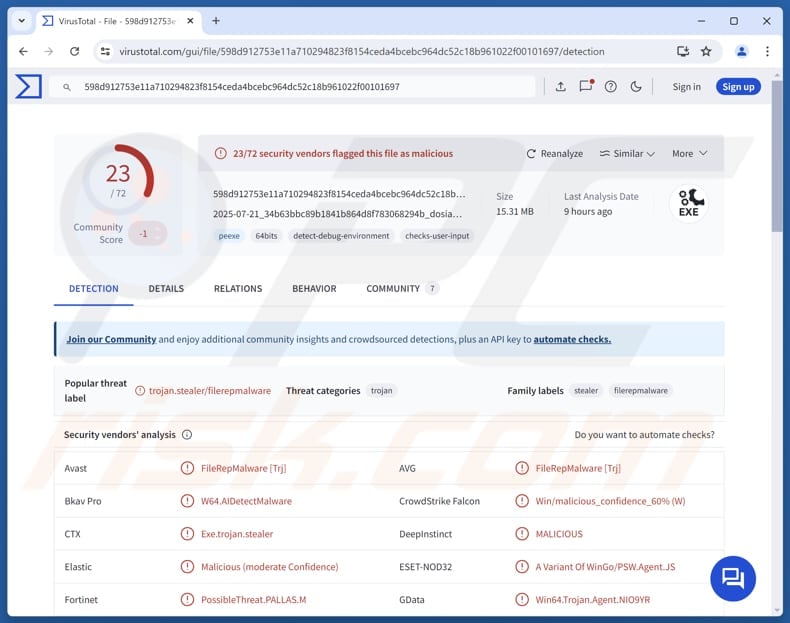The image size is (790, 623).
Task: Click the automate checks link
Action: pos(572,339)
